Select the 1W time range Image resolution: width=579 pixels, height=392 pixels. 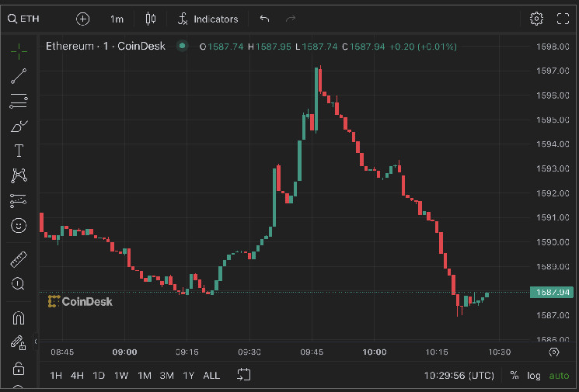(x=121, y=376)
